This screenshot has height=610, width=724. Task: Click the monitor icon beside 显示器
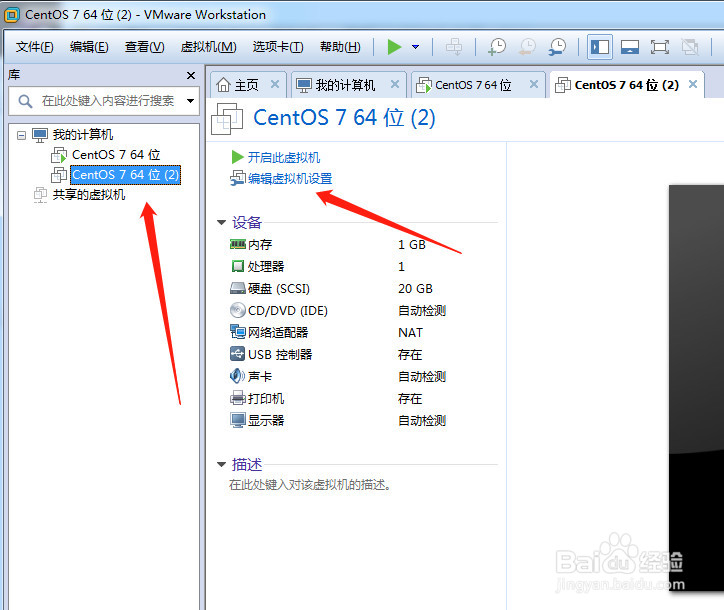(238, 420)
